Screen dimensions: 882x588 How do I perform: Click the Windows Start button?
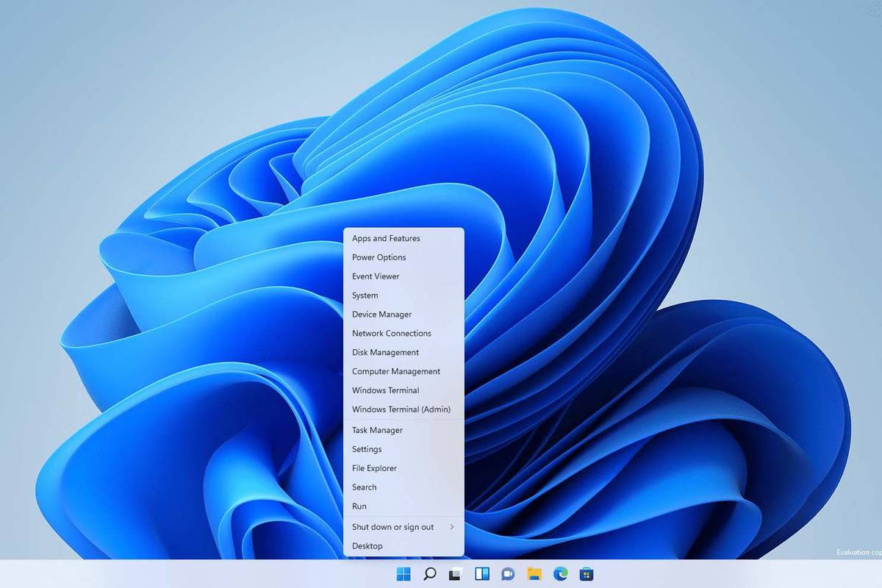pos(404,574)
